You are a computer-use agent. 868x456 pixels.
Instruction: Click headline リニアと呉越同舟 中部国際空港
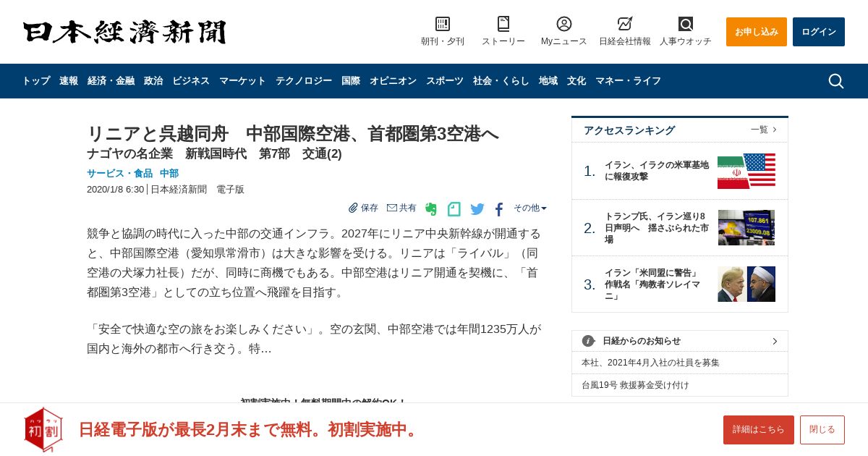pyautogui.click(x=293, y=134)
